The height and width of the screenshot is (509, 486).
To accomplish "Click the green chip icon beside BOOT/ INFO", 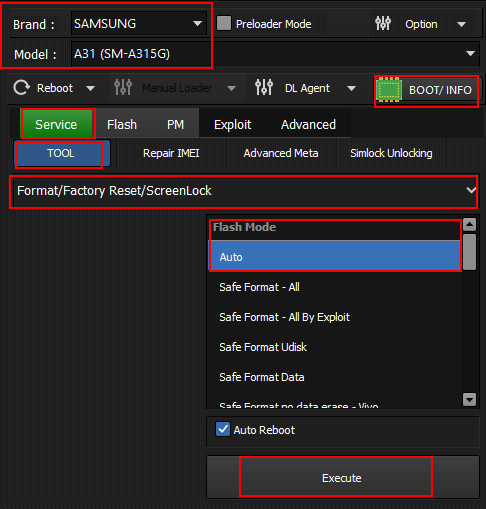I will (x=389, y=90).
